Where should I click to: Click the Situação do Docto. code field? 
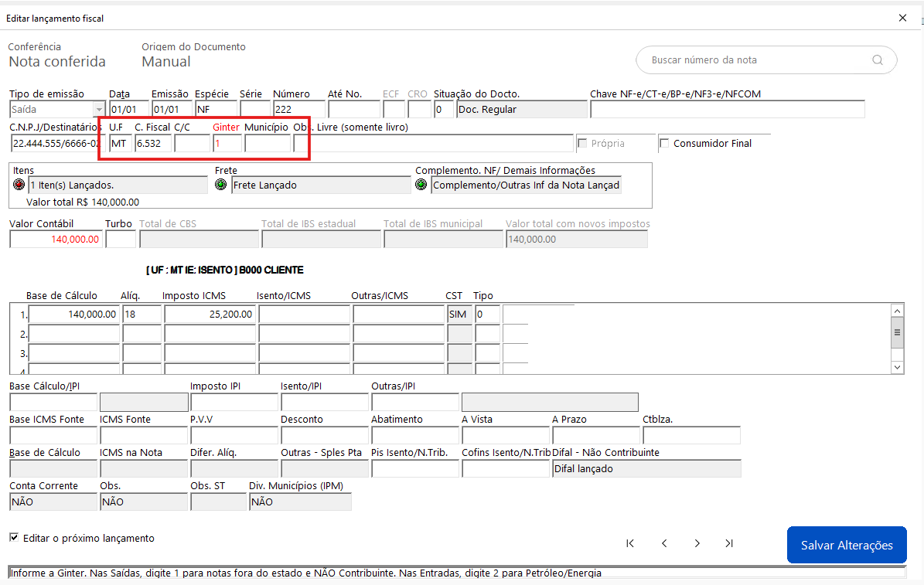(x=444, y=110)
